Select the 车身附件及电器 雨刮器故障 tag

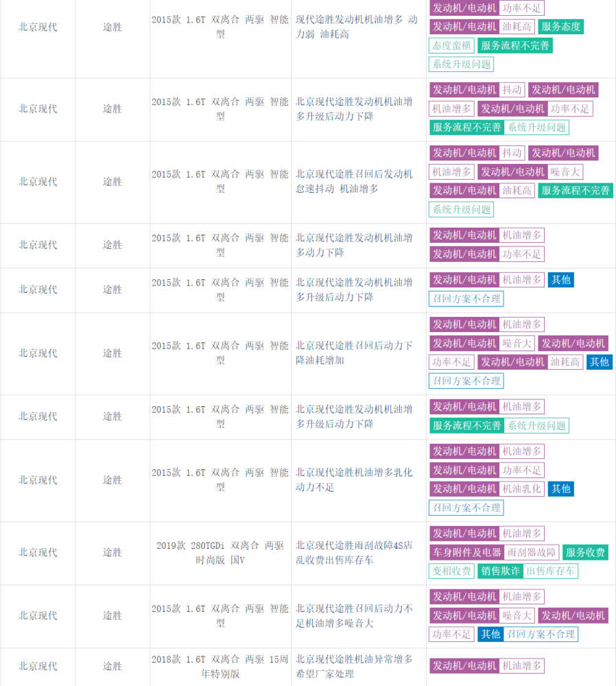point(495,552)
